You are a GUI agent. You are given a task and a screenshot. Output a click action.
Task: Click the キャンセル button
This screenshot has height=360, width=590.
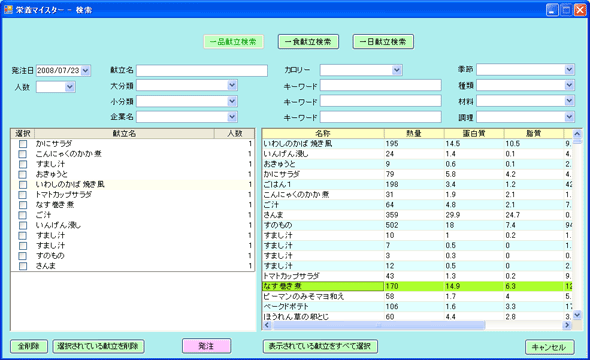click(x=549, y=347)
